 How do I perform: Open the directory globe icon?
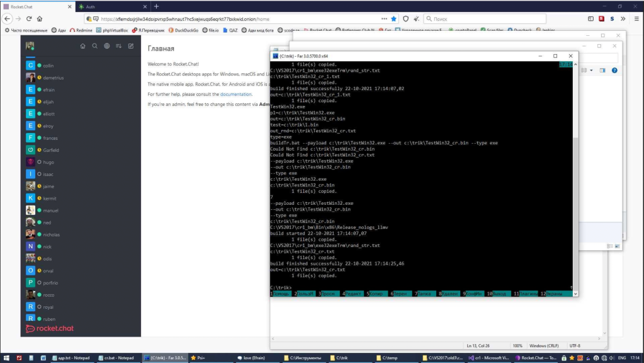[x=107, y=46]
